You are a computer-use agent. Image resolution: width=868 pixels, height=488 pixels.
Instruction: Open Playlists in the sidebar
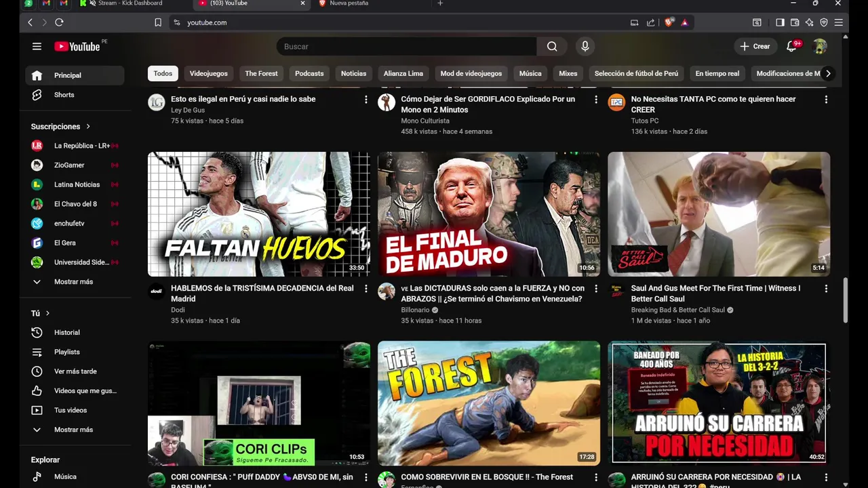tap(75, 352)
